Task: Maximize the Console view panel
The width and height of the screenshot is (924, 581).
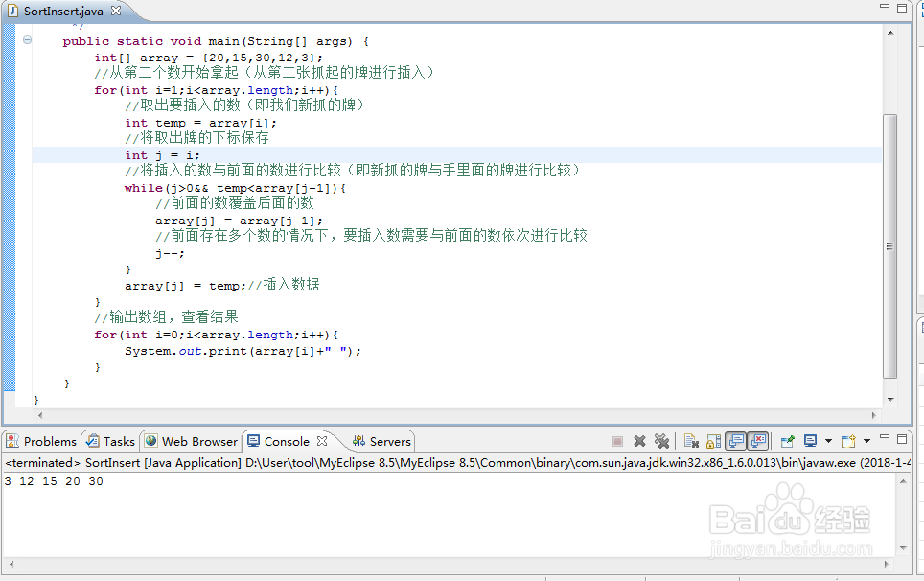Action: coord(902,439)
